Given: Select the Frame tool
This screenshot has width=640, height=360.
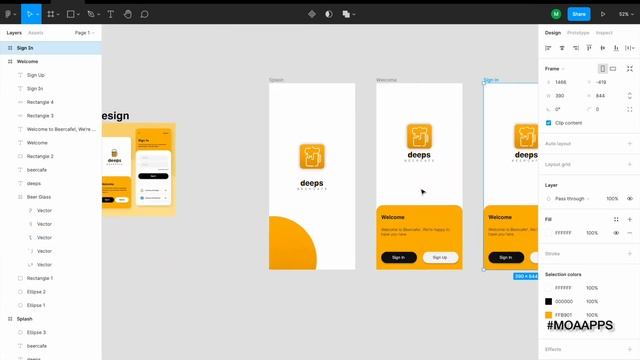Looking at the screenshot, I should click(x=51, y=14).
